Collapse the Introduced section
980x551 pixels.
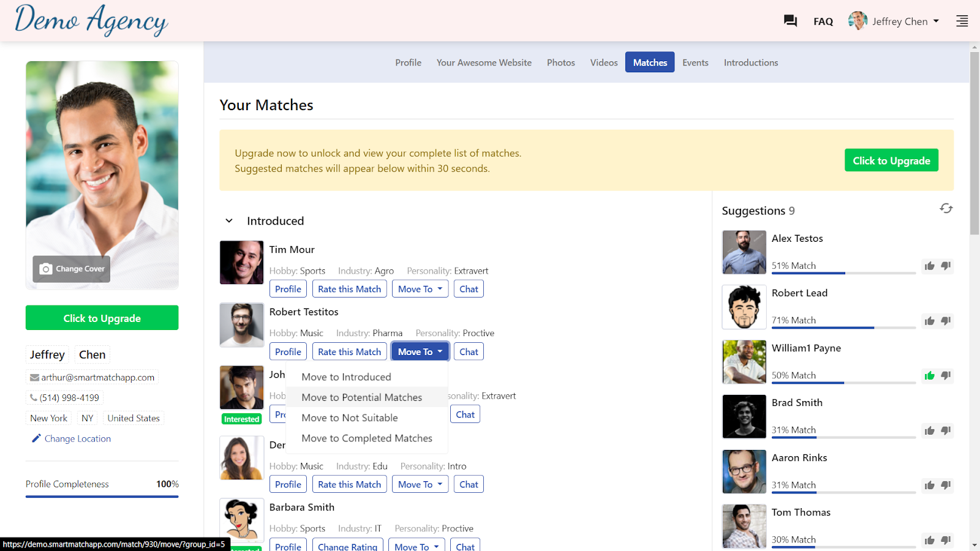228,220
